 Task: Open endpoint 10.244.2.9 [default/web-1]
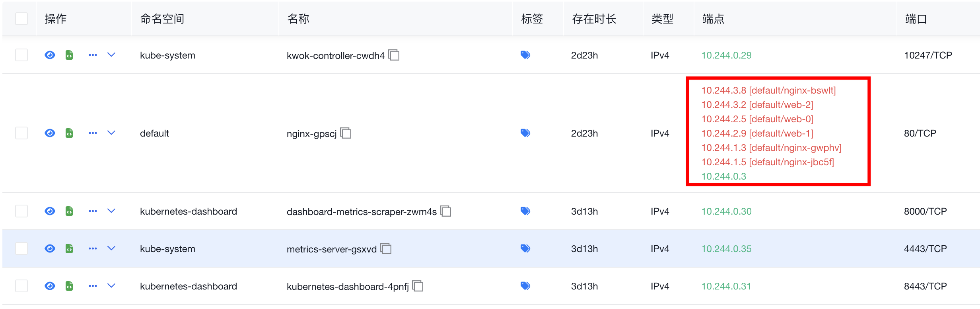click(x=757, y=133)
